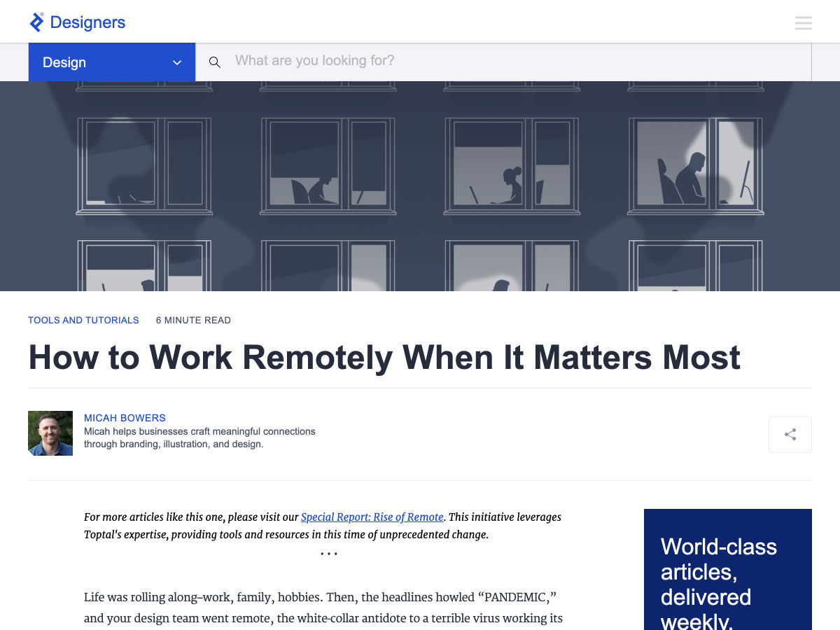Click the Toptal Designers logo
Image resolution: width=840 pixels, height=630 pixels.
pos(77,22)
